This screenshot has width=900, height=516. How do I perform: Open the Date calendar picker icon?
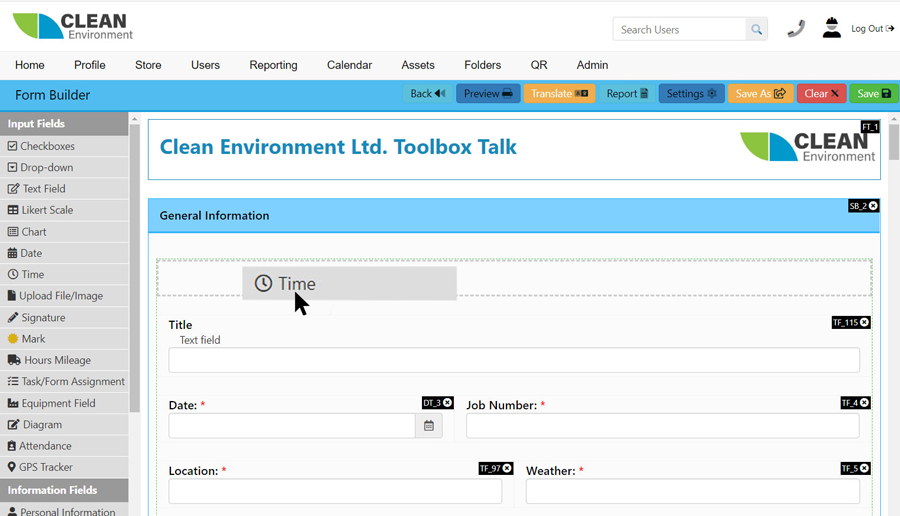coord(429,426)
